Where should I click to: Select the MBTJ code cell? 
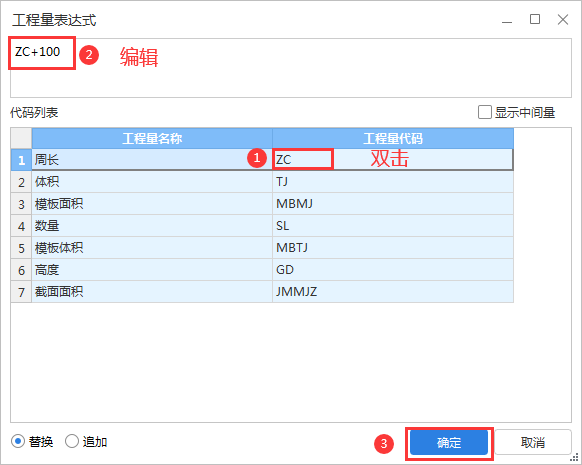click(x=393, y=248)
